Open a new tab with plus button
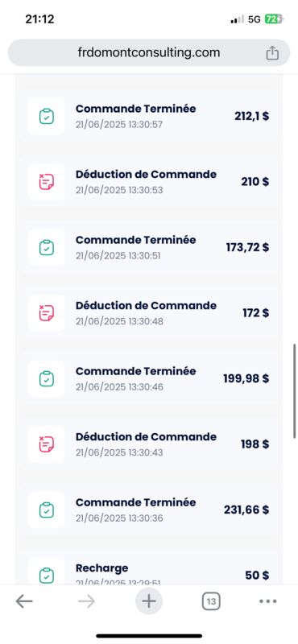 pos(149,601)
